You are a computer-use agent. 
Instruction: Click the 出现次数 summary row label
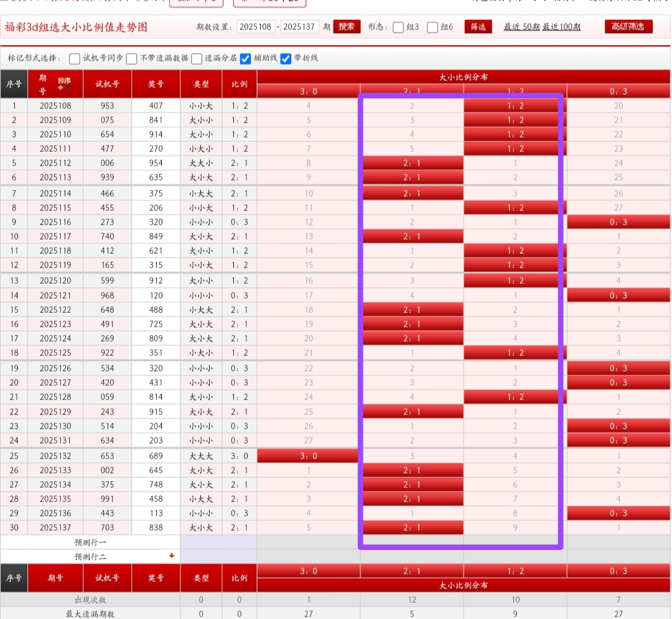90,600
